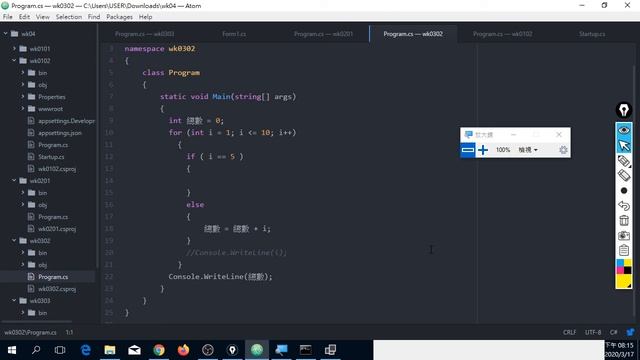Click the Magnifier zoom in plus button
This screenshot has height=360, width=640.
(x=483, y=150)
